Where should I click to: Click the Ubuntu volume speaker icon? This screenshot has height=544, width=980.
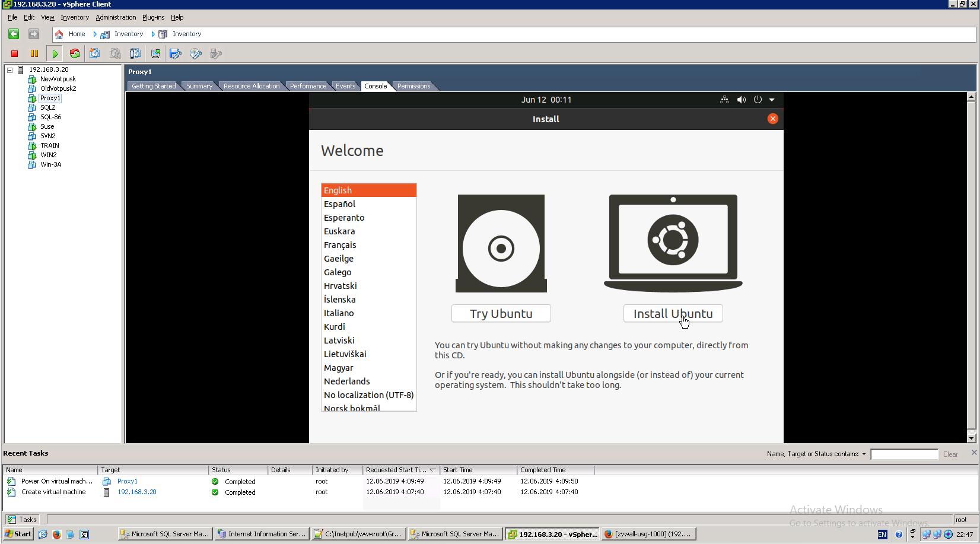[742, 100]
